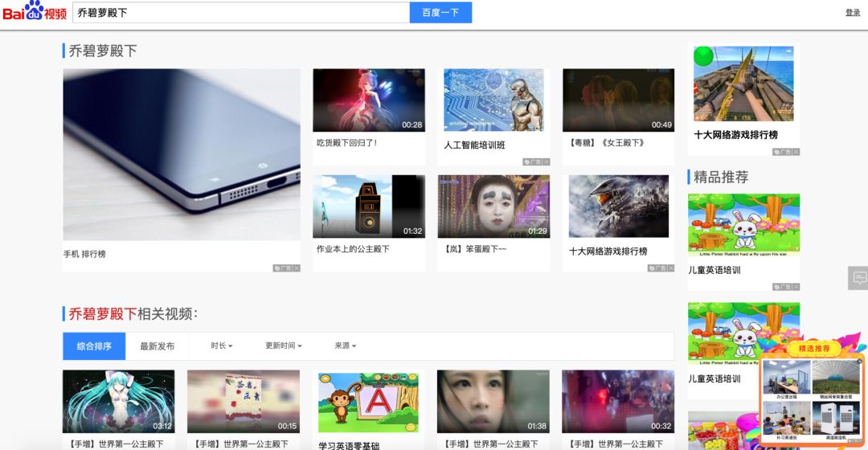Screen dimensions: 868x450
Task: Play the 00:15 video thumbnail
Action: pos(244,401)
